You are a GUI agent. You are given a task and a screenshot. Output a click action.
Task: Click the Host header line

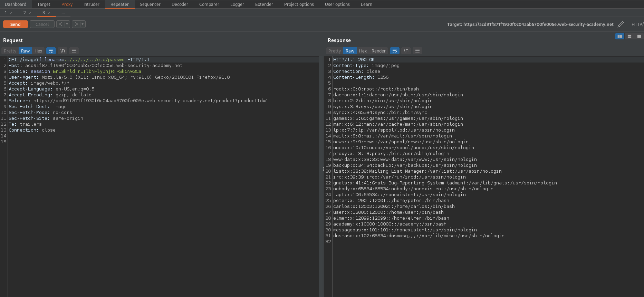coord(96,66)
